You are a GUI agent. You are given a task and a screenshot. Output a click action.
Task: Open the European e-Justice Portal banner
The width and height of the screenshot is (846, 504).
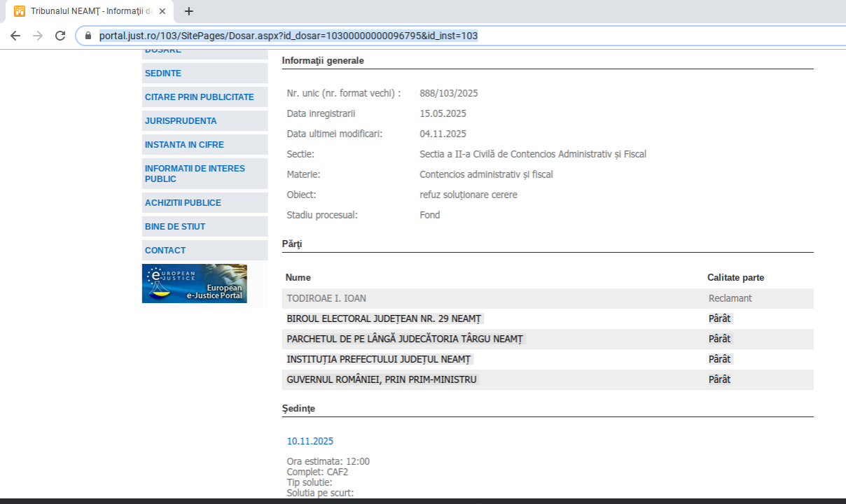click(x=195, y=283)
